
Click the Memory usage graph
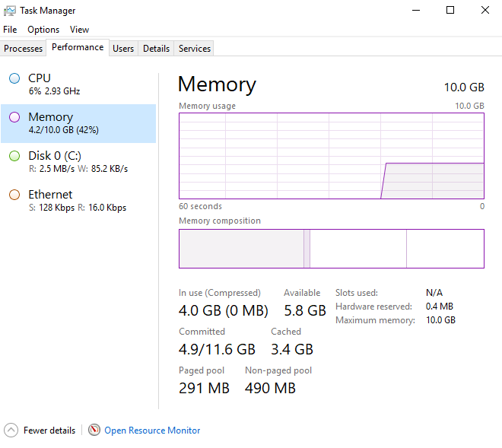(x=331, y=156)
